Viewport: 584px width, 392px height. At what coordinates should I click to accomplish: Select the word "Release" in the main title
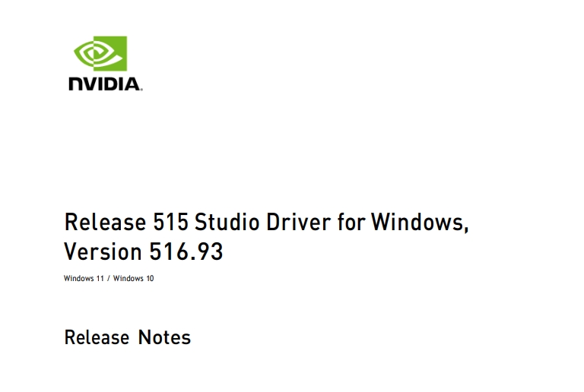[x=106, y=222]
